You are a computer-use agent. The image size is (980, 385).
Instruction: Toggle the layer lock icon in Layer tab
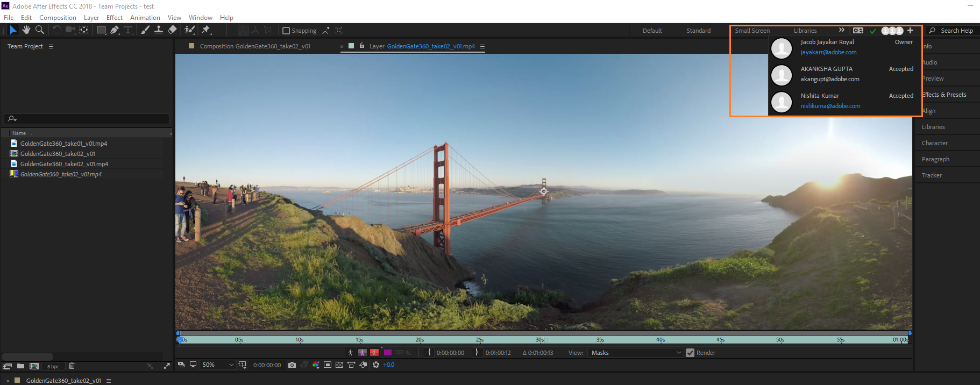(362, 46)
